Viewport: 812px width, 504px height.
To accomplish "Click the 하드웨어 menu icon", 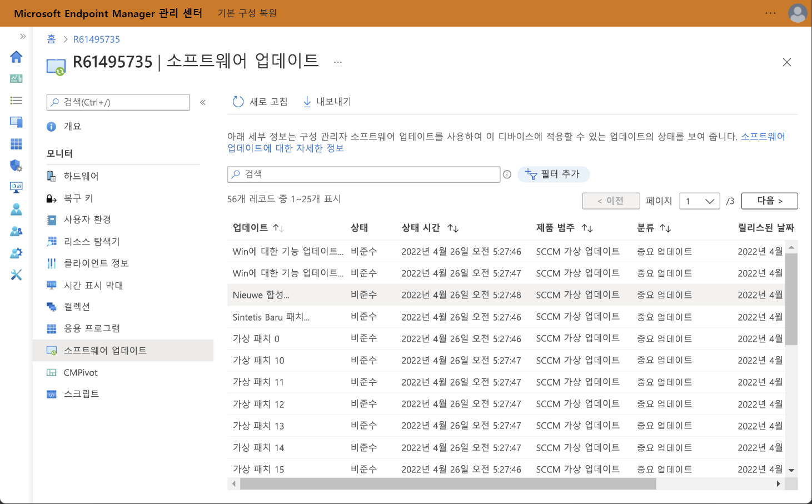I will click(x=52, y=176).
